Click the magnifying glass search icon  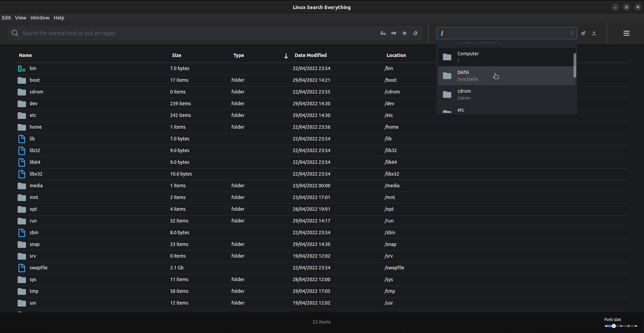[x=15, y=33]
